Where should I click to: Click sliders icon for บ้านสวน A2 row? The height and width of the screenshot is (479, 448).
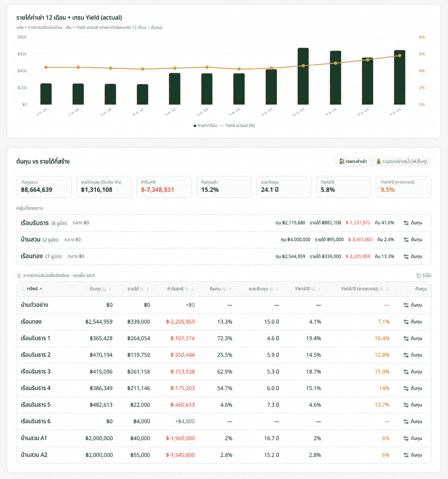[406, 455]
